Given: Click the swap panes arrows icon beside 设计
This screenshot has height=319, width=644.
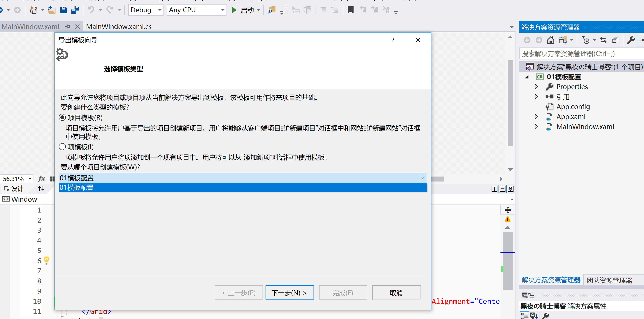Looking at the screenshot, I should click(41, 188).
